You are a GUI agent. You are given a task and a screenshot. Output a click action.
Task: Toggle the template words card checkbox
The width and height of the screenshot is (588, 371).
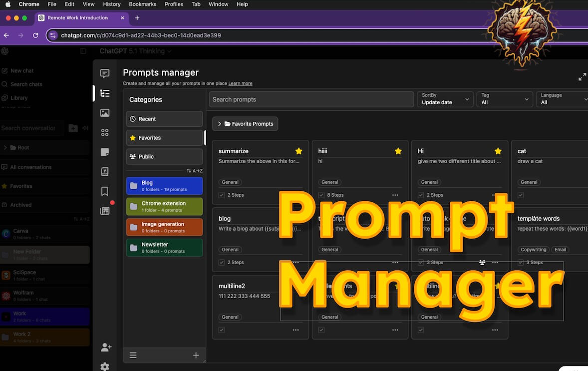click(521, 263)
